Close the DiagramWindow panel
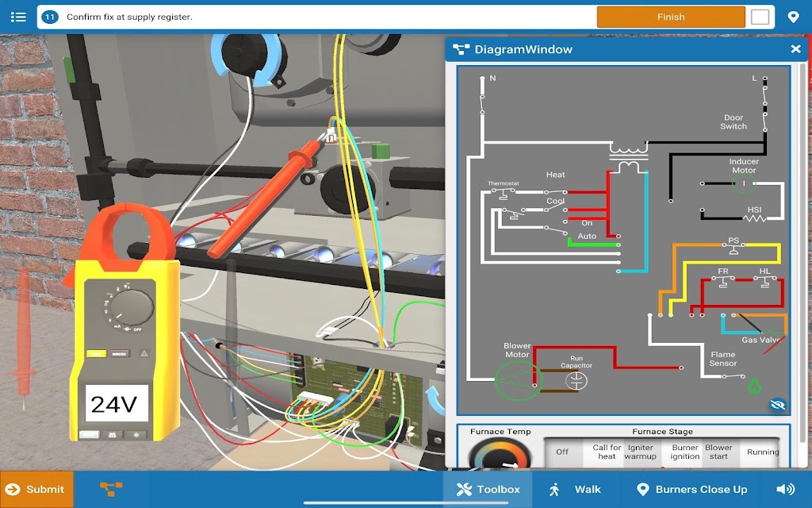 point(796,48)
